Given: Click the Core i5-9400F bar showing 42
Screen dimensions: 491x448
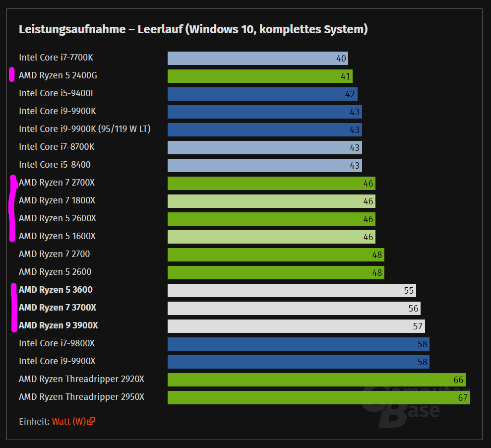Looking at the screenshot, I should click(x=262, y=94).
